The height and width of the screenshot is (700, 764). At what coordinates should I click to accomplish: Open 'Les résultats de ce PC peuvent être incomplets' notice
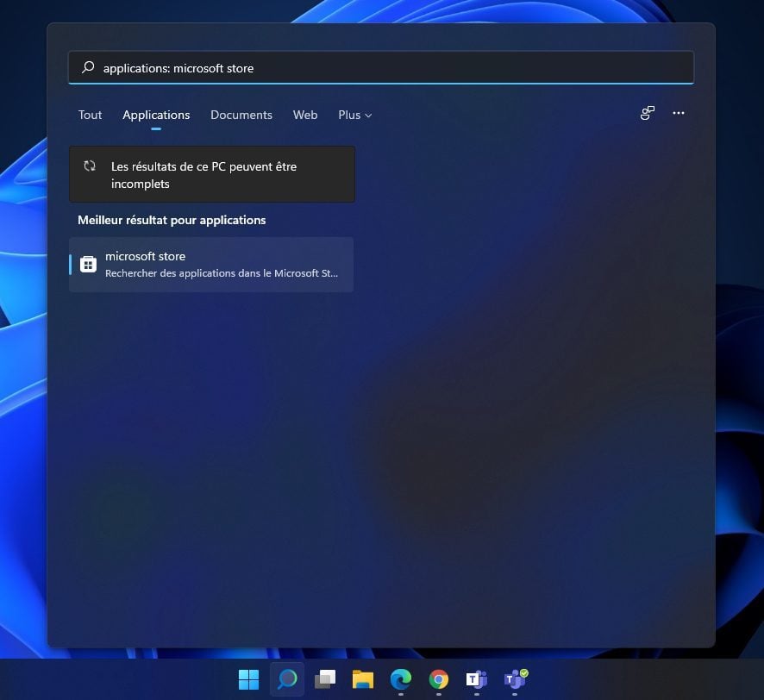click(212, 174)
